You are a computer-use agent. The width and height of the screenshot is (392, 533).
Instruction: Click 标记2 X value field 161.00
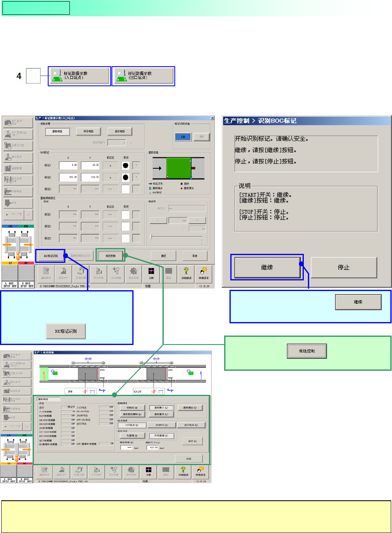(68, 177)
